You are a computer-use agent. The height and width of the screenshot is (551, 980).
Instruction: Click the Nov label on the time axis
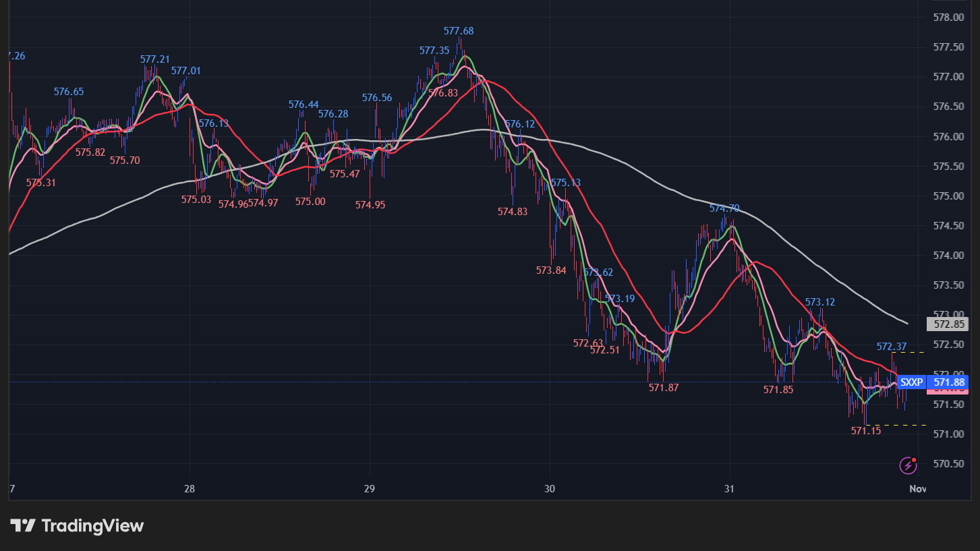(917, 489)
